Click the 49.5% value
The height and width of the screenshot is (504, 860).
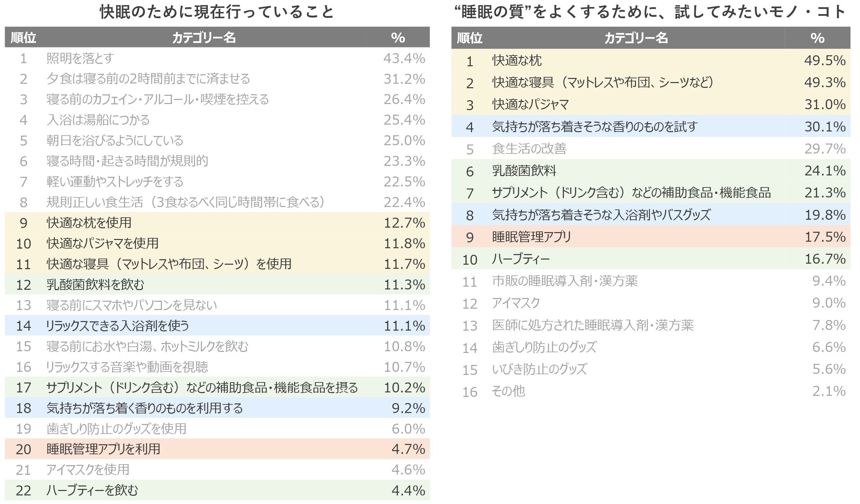click(825, 60)
